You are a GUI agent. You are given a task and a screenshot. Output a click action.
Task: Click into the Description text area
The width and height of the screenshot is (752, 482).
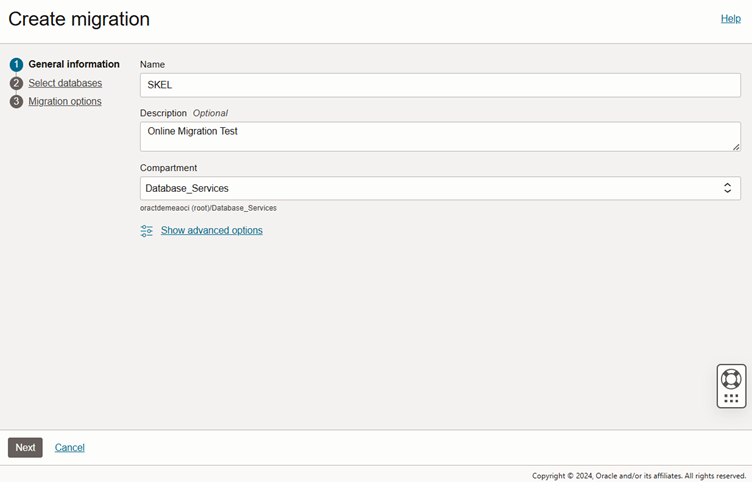click(440, 137)
